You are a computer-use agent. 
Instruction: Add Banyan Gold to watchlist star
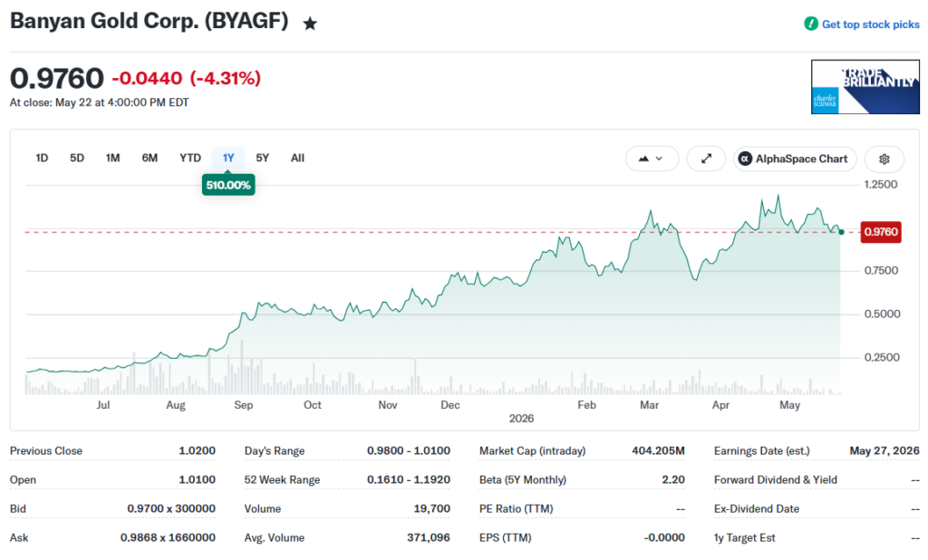[x=310, y=24]
